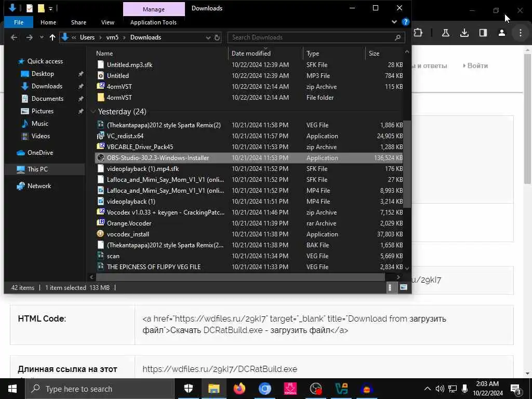Select Videos in navigation pane

[41, 136]
